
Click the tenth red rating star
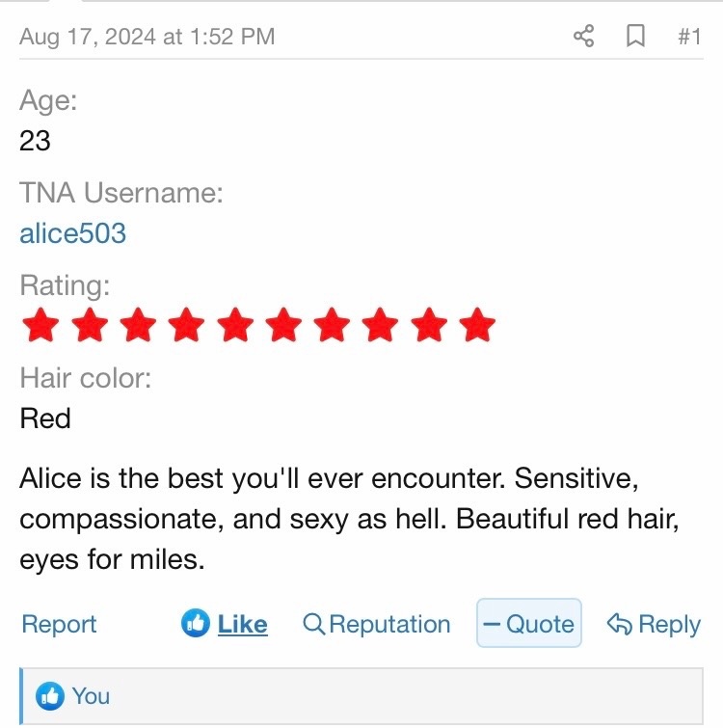coord(476,326)
